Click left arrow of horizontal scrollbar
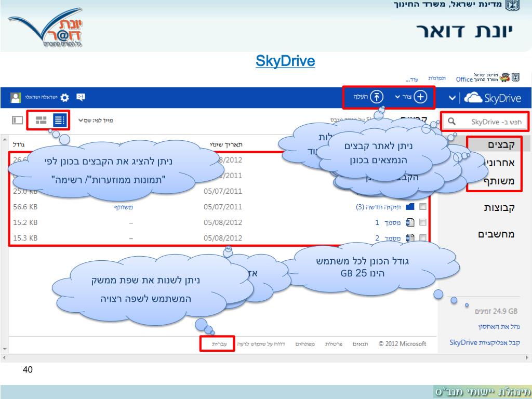This screenshot has width=532, height=399. (x=4, y=357)
